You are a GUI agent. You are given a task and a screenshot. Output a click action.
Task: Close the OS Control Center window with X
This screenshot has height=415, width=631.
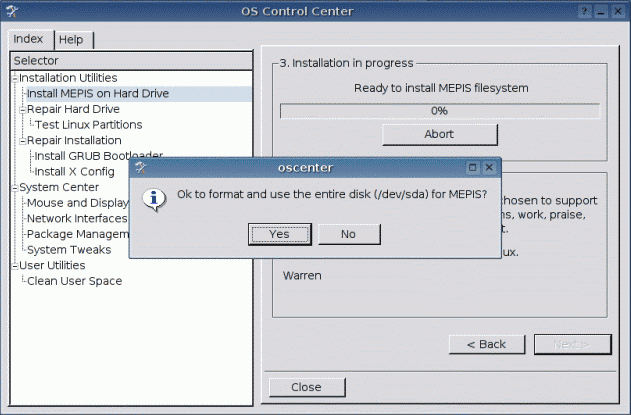(x=618, y=11)
